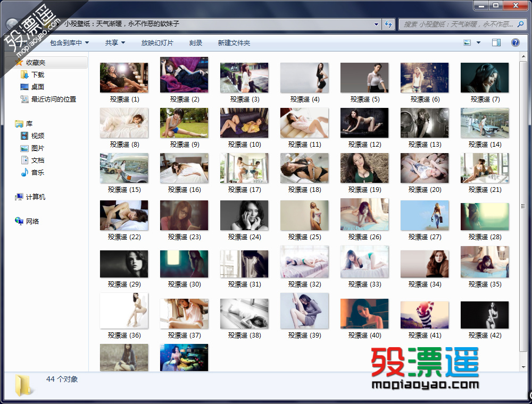Select thumbnail 殁漂遥 (24)
The width and height of the screenshot is (532, 404).
pos(244,215)
